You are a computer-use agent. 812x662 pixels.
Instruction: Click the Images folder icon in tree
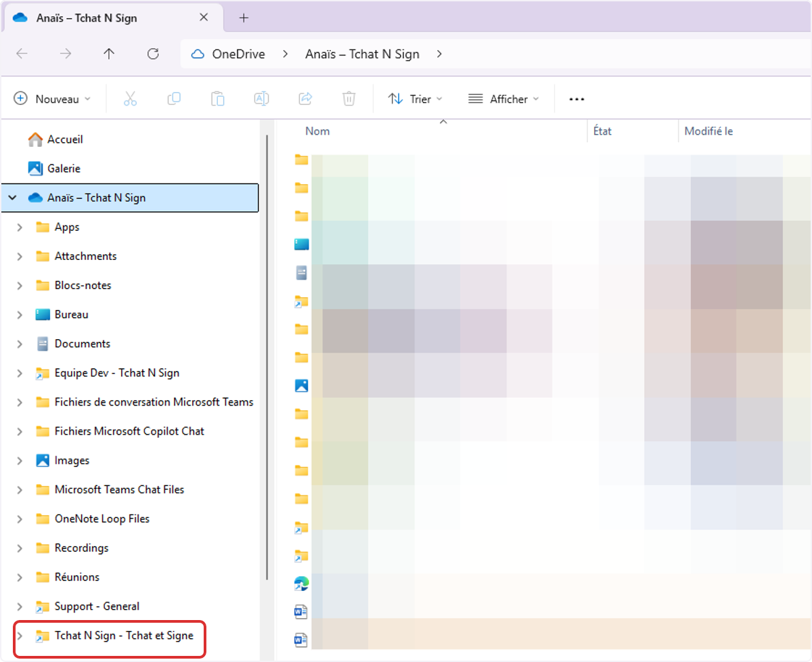[x=43, y=460]
